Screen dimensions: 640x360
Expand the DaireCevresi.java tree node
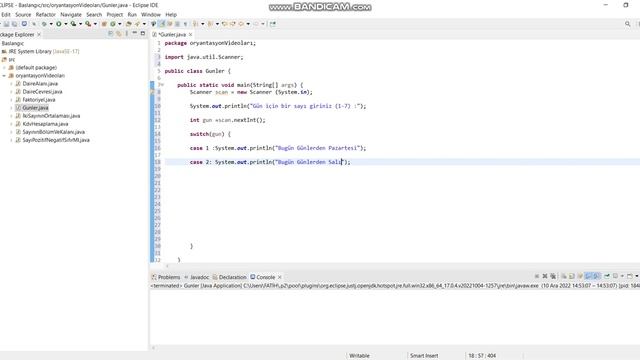coord(11,92)
